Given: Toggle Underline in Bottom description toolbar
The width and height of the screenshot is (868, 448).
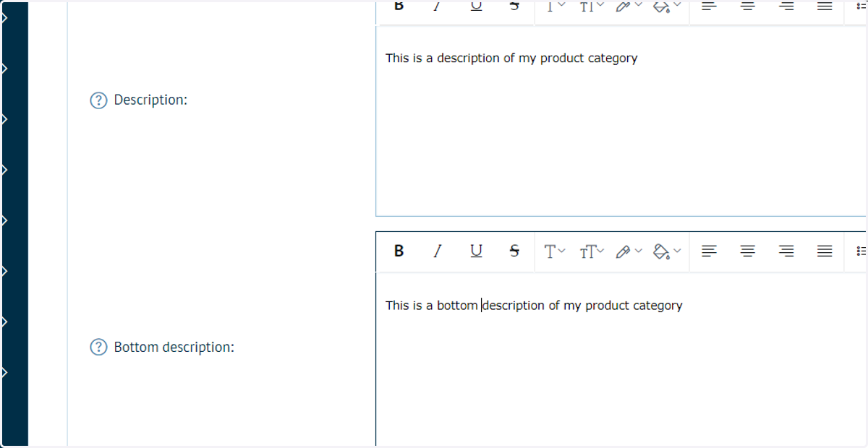Looking at the screenshot, I should 476,251.
